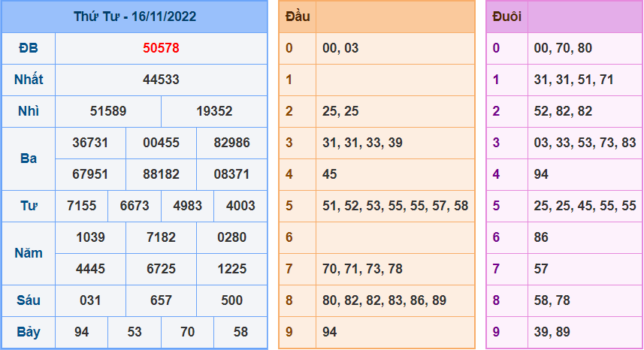
Task: Select fifth prize number 7182
Action: pyautogui.click(x=161, y=237)
